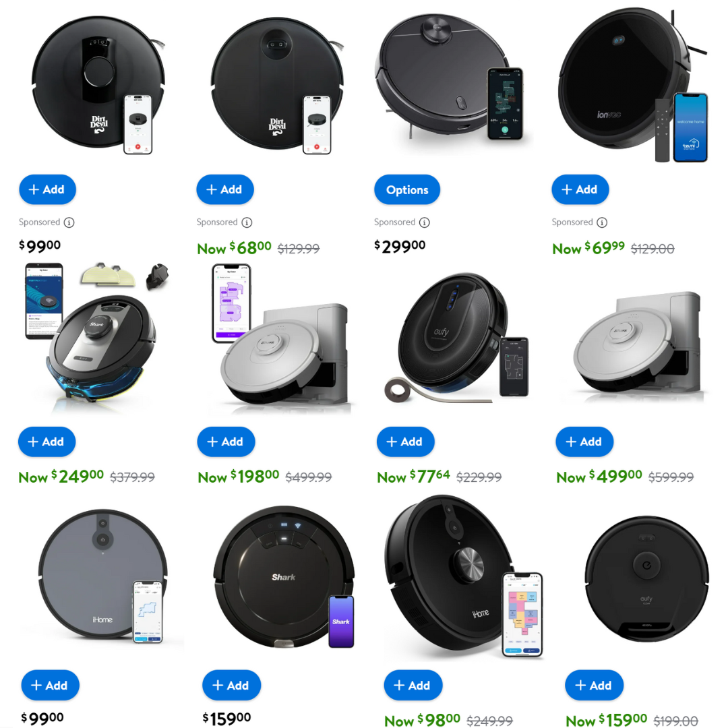Open the ionvac robot vacuum product image
This screenshot has width=728, height=728.
[x=632, y=85]
